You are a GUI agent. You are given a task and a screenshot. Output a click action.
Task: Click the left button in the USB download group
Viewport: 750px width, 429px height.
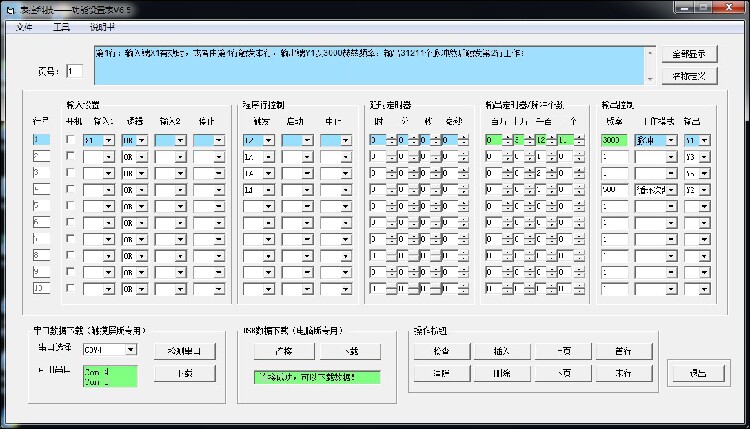(x=284, y=351)
